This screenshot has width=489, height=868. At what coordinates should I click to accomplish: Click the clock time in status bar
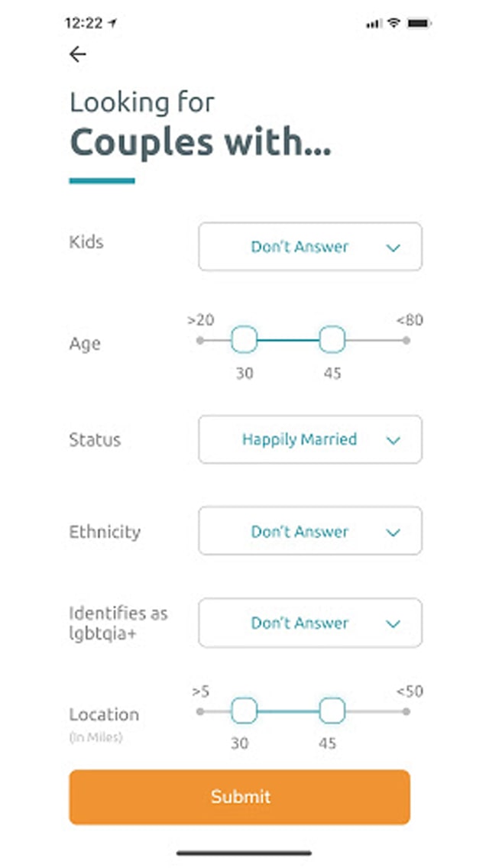click(83, 23)
